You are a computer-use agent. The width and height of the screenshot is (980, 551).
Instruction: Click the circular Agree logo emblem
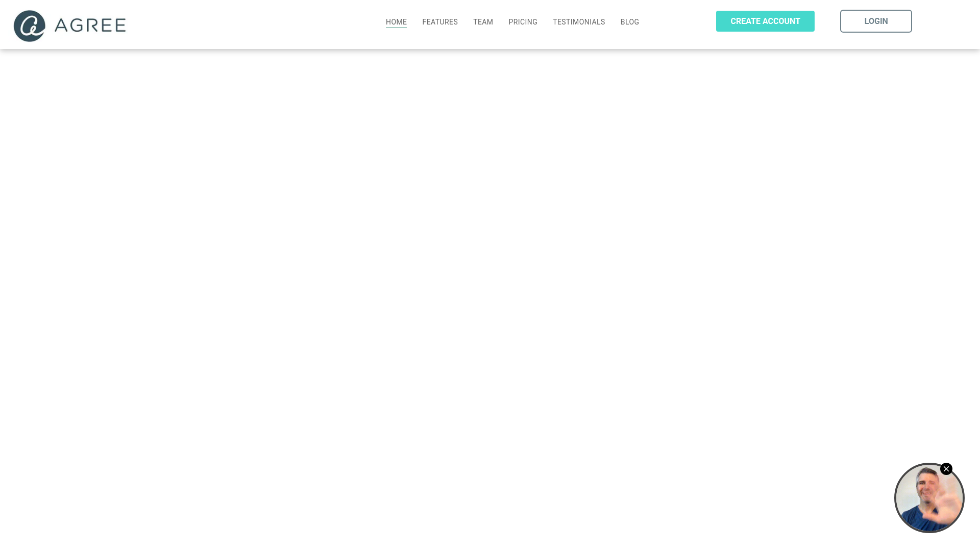(x=30, y=26)
